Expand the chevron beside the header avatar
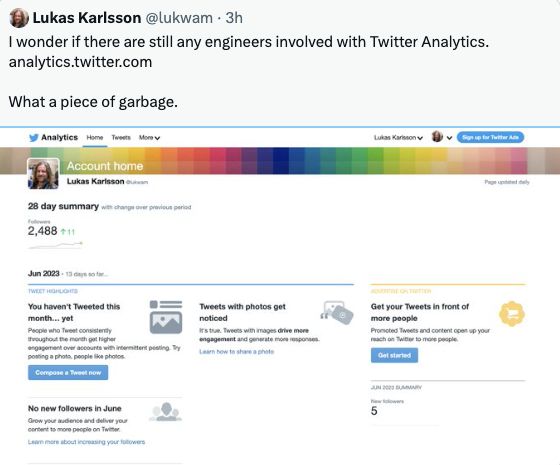560x465 pixels. [x=449, y=138]
